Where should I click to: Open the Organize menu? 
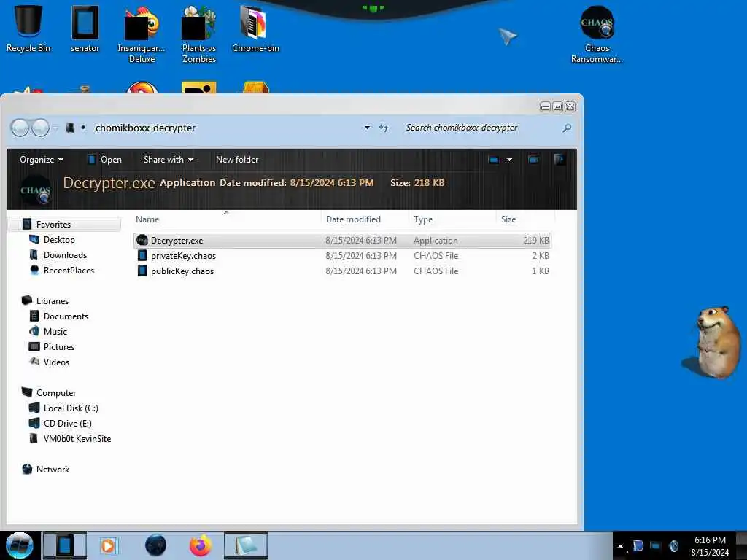point(42,160)
